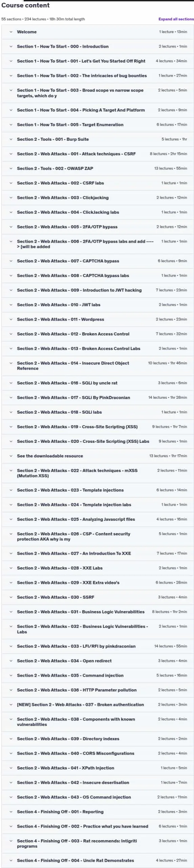Expand Cross-Site Scripting (XSS) section 019
Viewport: 194px width, 868px height.
point(98,427)
